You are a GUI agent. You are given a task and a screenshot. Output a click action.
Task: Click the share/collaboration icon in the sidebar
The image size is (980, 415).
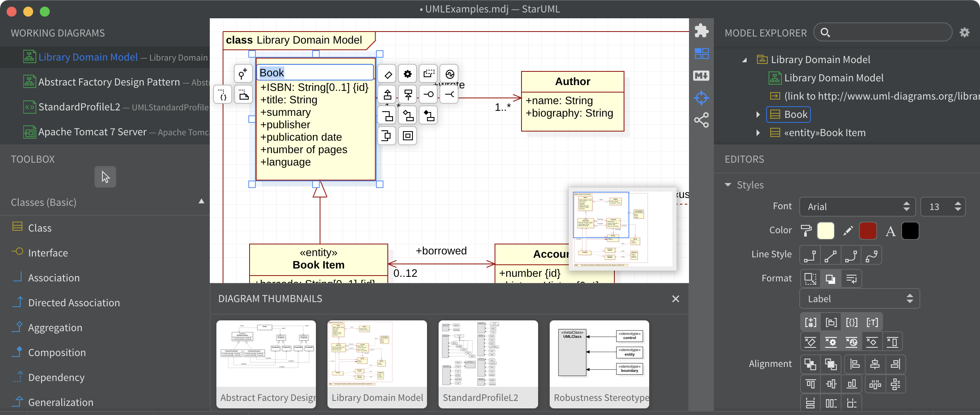[x=702, y=120]
